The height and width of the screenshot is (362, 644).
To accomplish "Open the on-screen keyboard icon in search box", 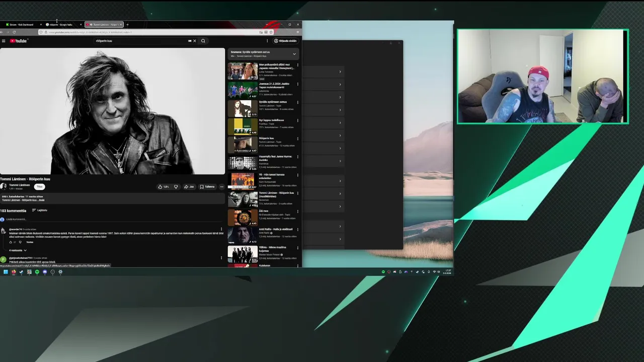I will pos(190,41).
